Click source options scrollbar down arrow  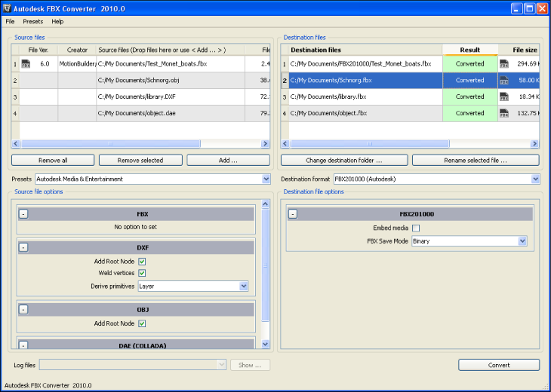(266, 345)
